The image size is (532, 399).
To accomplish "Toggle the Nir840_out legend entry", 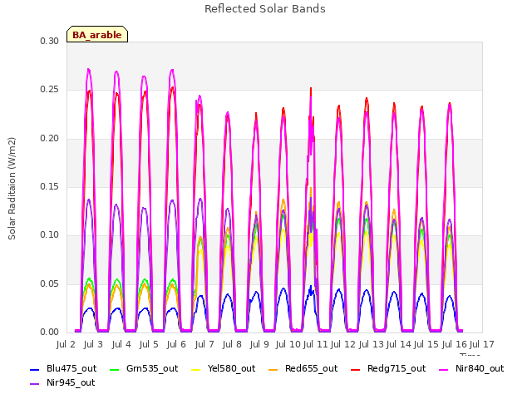I will (471, 369).
